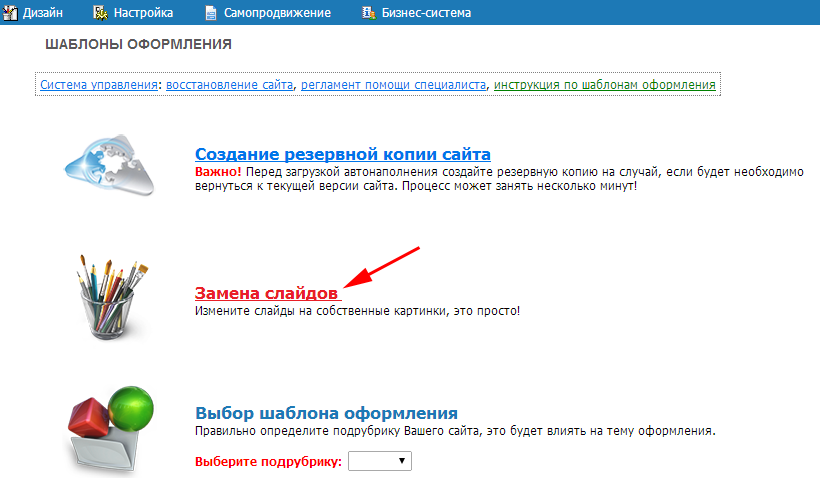The height and width of the screenshot is (478, 820).
Task: Click text 'Измените слайды на собственные картинки'
Action: click(321, 311)
